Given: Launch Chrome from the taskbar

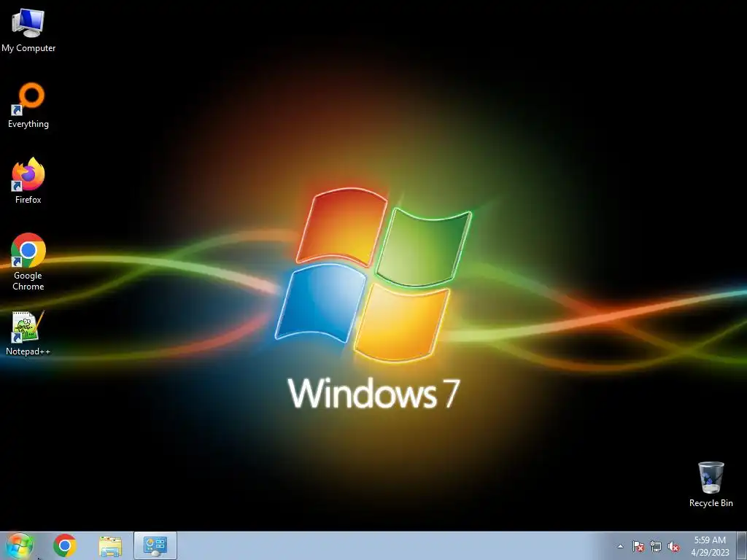Looking at the screenshot, I should 65,545.
